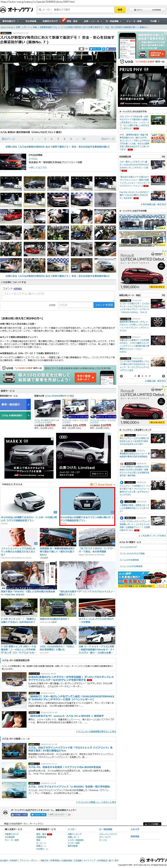Screen dimensions: 167x868
Task: Click the 新規登録 button in the header
Action: (157, 10)
